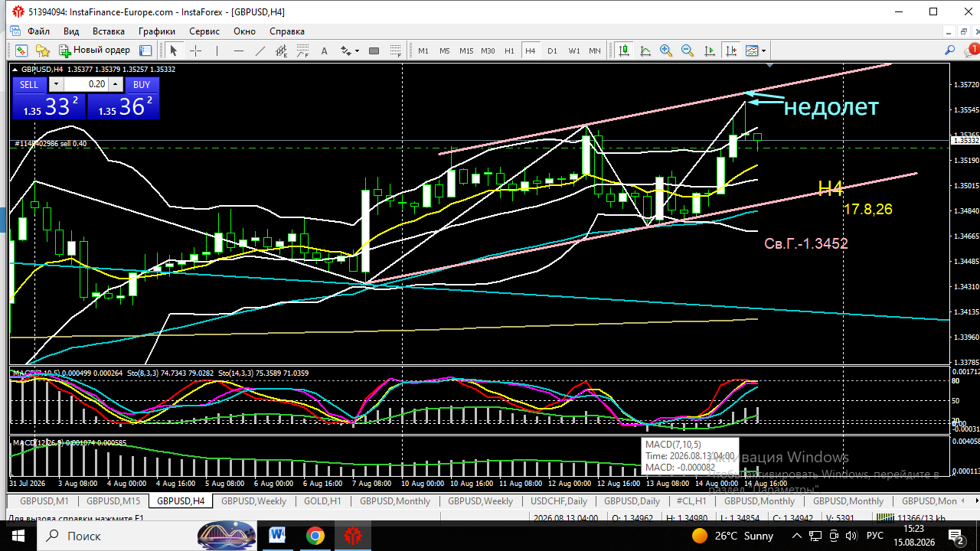
Task: Click the BUY button
Action: (x=142, y=84)
